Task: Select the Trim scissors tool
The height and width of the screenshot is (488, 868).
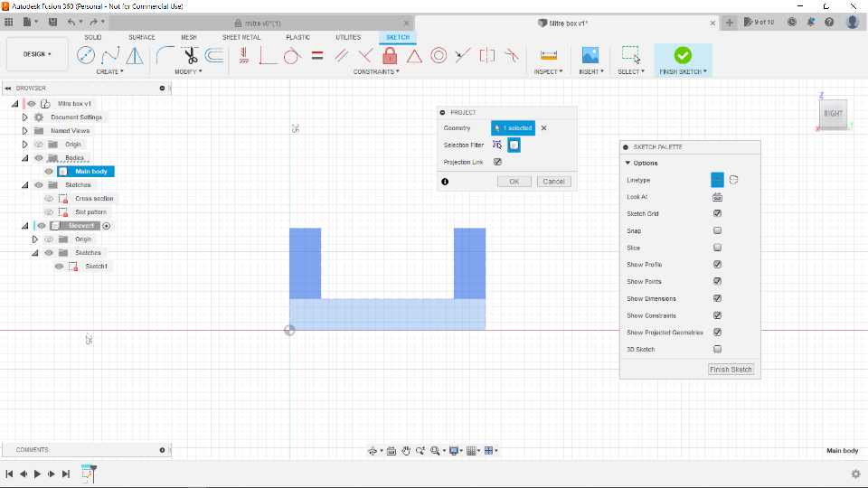Action: coord(190,55)
